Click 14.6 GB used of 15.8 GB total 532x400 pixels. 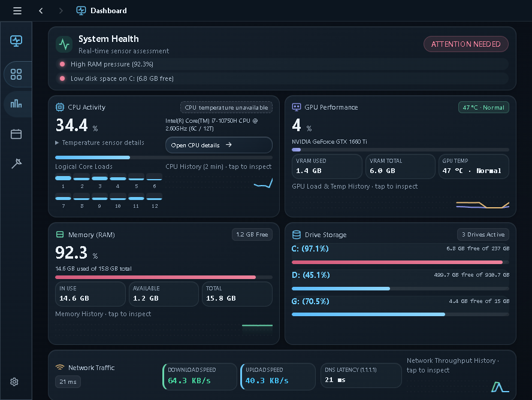pos(93,268)
